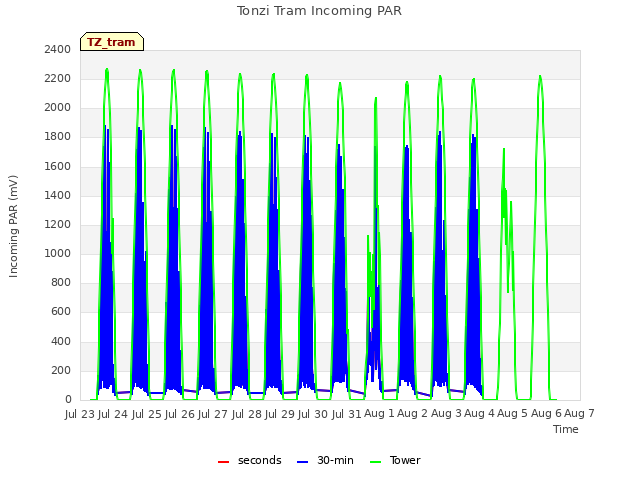This screenshot has height=480, width=640.
Task: Click the Aug 6 x-axis date label
Action: [x=546, y=414]
